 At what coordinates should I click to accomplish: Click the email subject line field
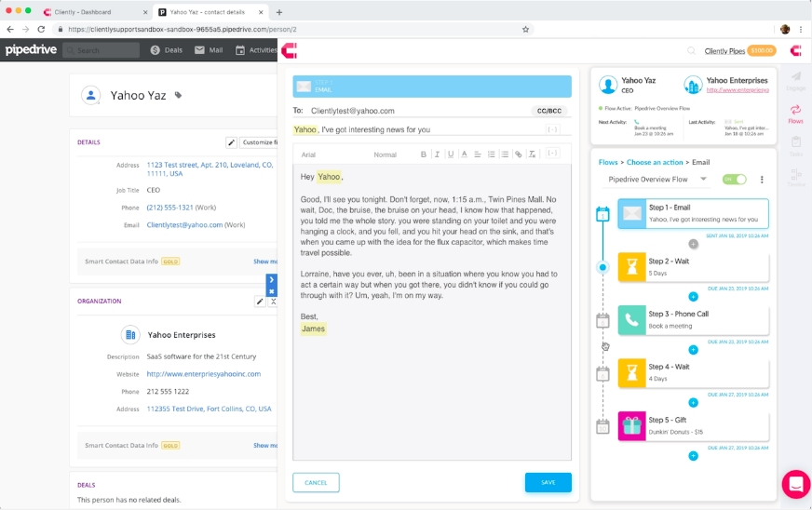tap(428, 129)
